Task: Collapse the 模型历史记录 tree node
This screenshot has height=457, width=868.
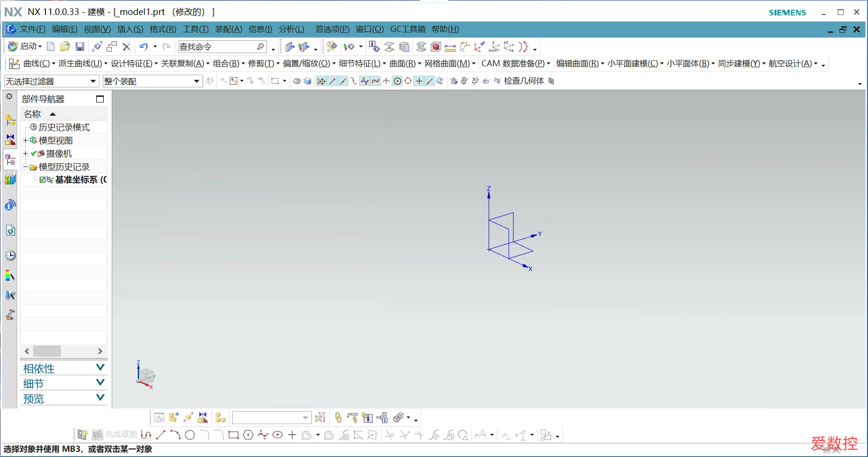Action: (x=25, y=167)
